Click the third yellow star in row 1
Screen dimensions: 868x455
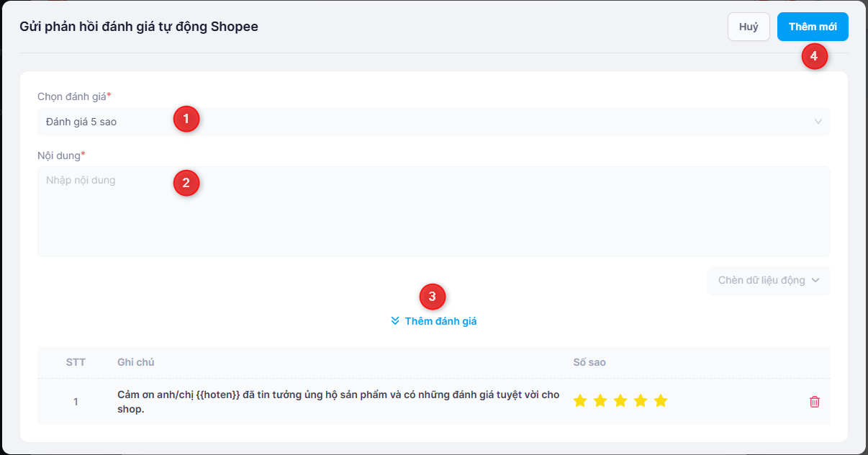tap(620, 401)
